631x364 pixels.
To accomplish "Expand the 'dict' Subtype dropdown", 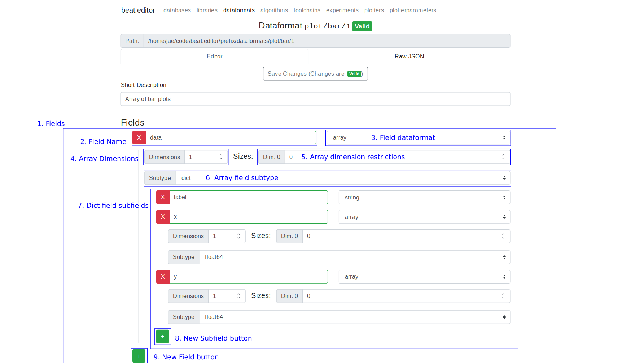I will (343, 178).
